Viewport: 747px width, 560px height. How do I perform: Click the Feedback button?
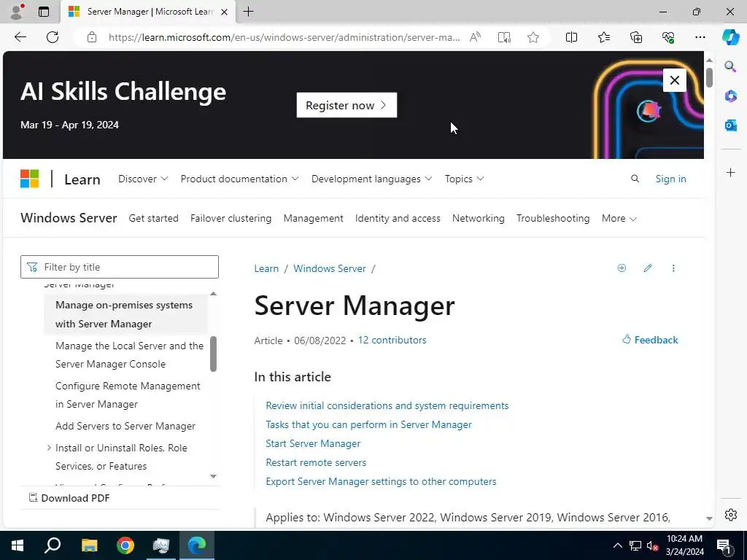click(650, 340)
